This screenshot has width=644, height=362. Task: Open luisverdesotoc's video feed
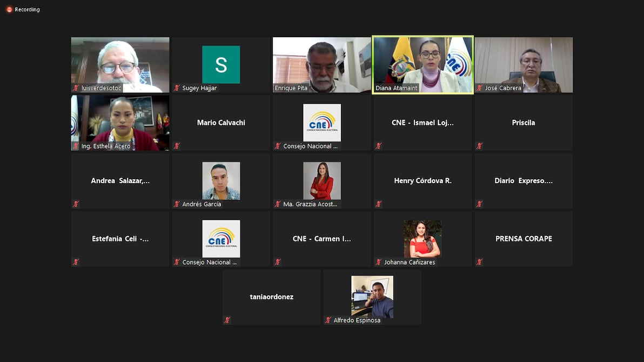point(120,64)
